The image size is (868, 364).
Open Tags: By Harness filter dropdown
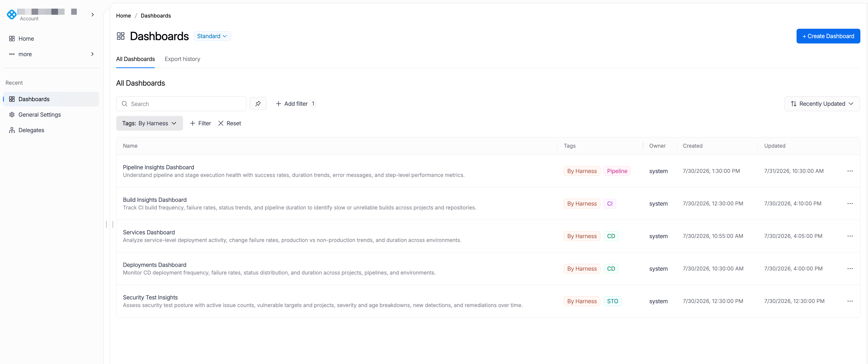coord(149,123)
